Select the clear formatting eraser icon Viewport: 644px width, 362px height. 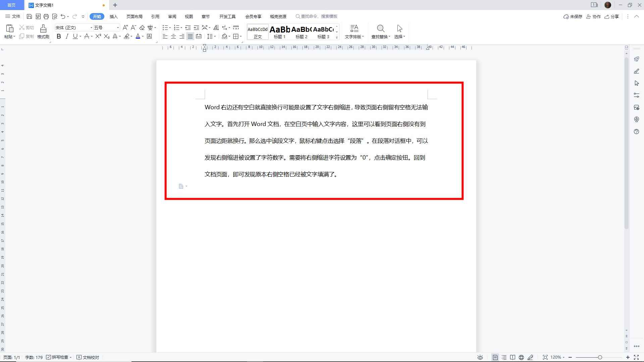[x=142, y=27]
